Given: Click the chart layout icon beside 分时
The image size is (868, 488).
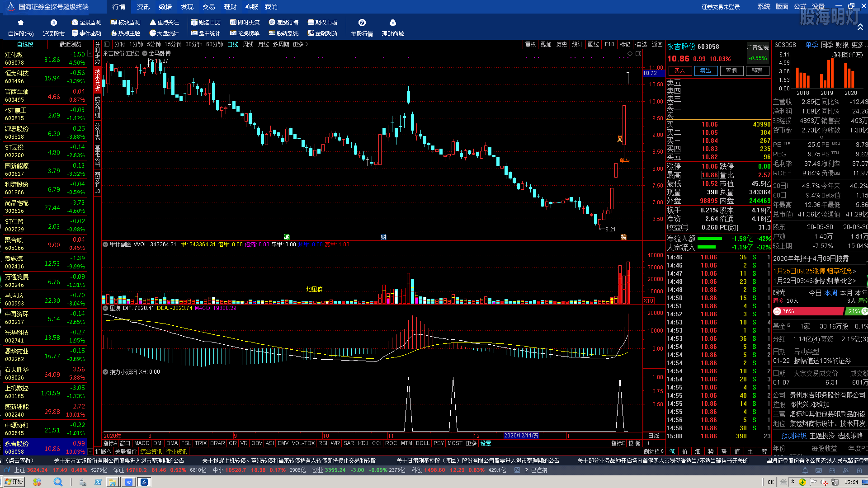Looking at the screenshot, I should (107, 44).
